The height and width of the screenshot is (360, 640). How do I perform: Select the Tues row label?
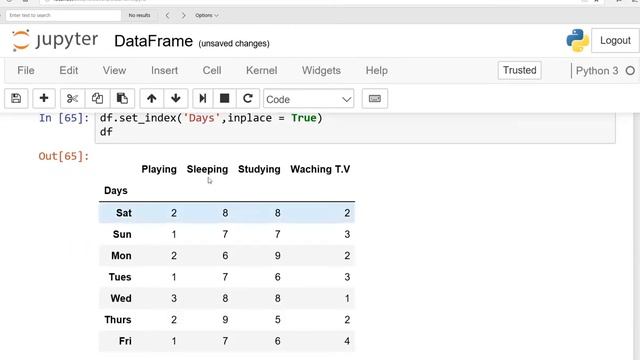coord(120,277)
